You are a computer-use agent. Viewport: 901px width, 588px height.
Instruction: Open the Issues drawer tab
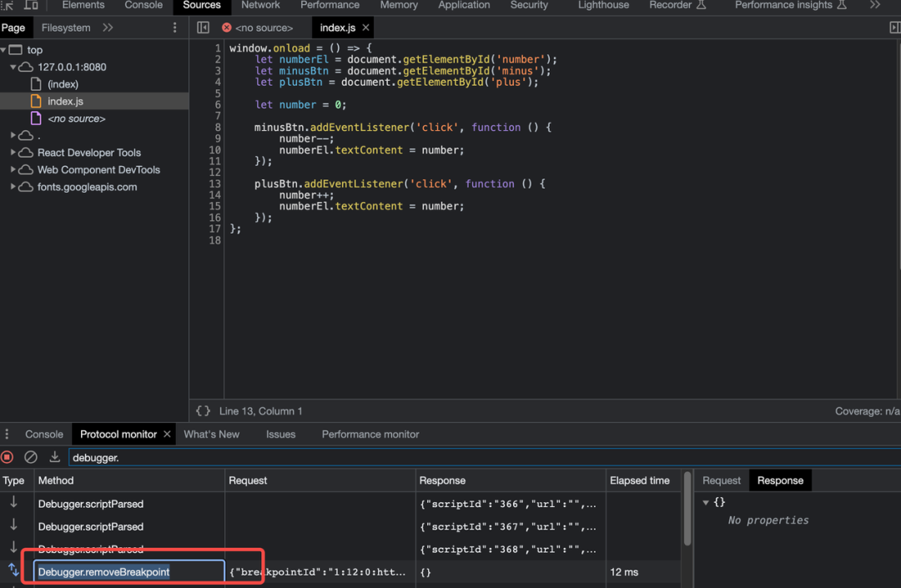280,434
